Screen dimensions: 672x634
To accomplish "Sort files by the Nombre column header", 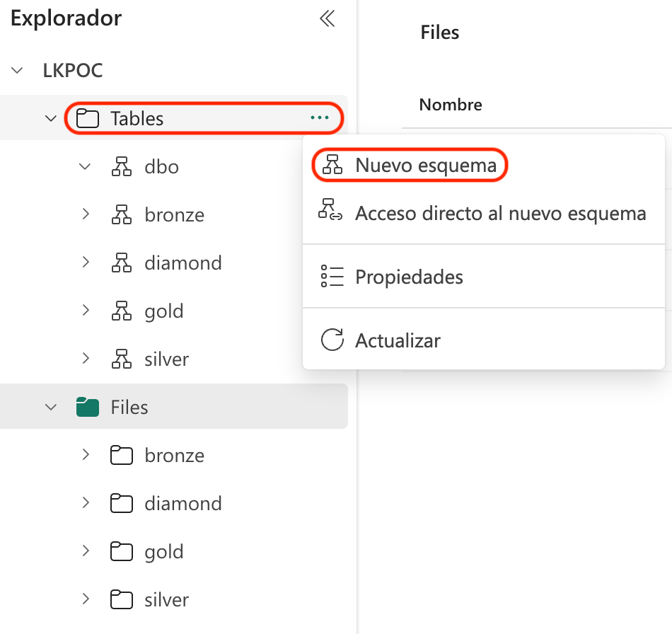I will pos(451,104).
